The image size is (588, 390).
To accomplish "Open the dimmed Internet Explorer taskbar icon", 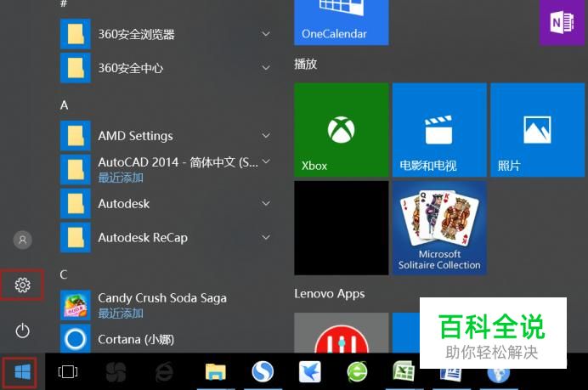I will pyautogui.click(x=164, y=371).
